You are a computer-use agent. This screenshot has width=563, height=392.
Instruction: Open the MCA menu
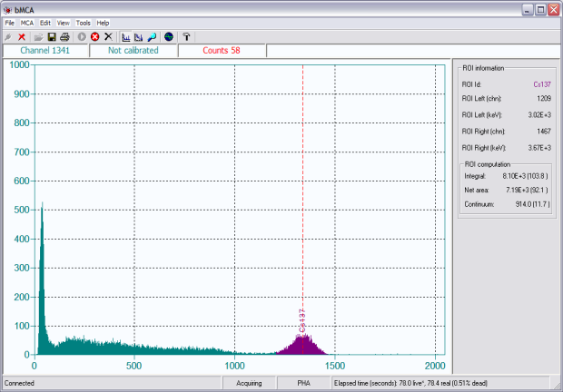point(27,23)
